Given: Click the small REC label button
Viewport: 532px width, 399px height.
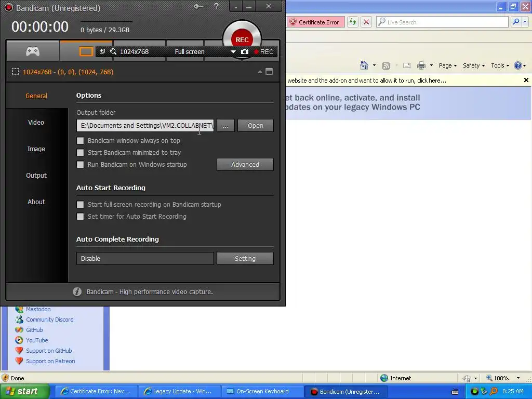Looking at the screenshot, I should [x=263, y=51].
